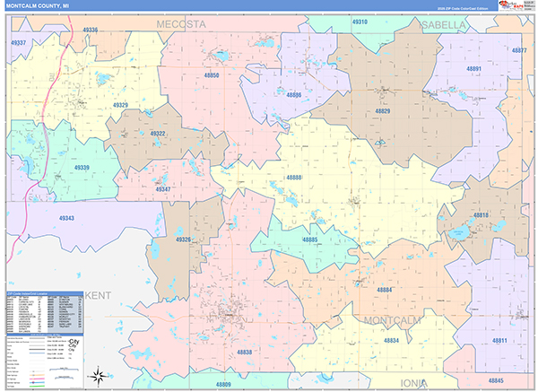Image resolution: width=538 pixels, height=392 pixels.
Task: Select ZIP code 49343 label
Action: (x=66, y=218)
